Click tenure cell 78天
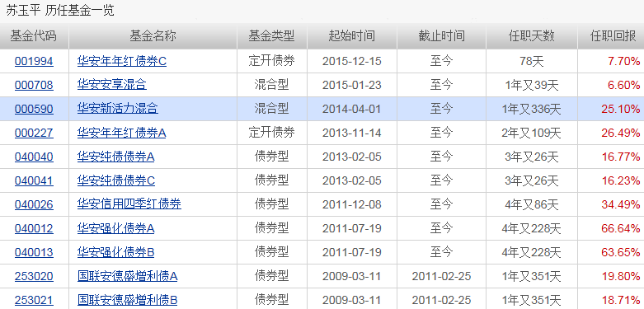The height and width of the screenshot is (309, 644). coord(532,62)
